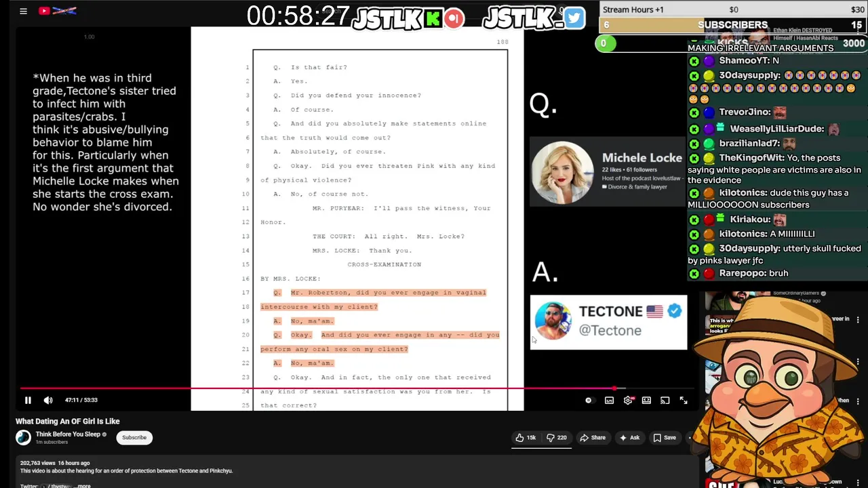This screenshot has height=488, width=868.
Task: Click the 47:11 / 53:33 time display
Action: pyautogui.click(x=81, y=401)
